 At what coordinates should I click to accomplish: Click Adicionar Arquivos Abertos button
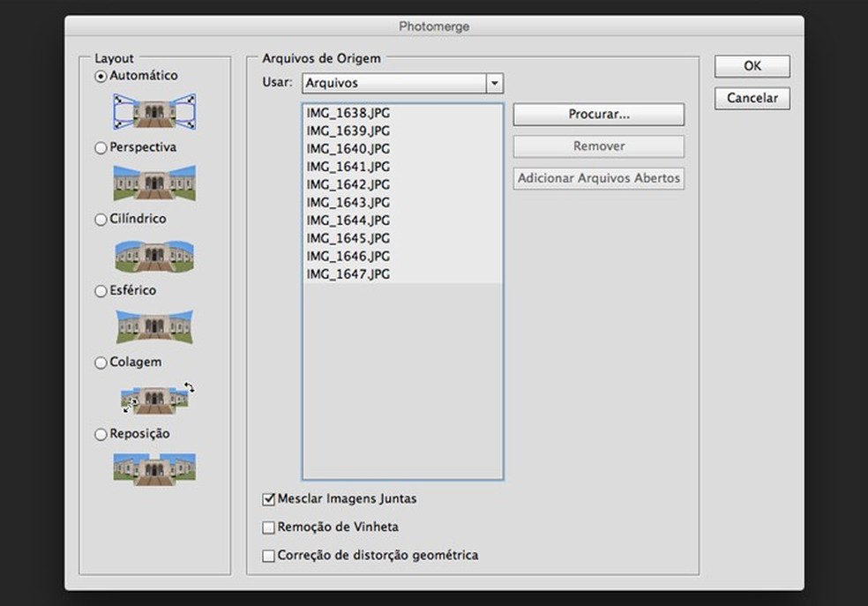(x=598, y=179)
